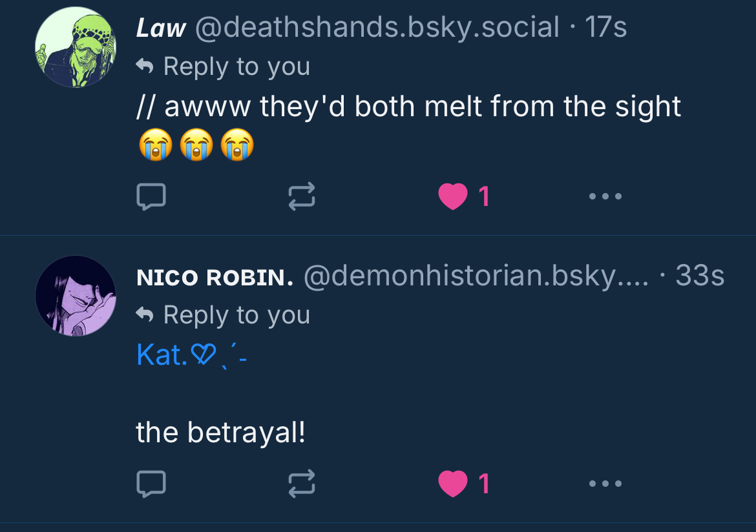The image size is (756, 532).
Task: Repost Law's 'melt from the sight' post
Action: [x=301, y=196]
